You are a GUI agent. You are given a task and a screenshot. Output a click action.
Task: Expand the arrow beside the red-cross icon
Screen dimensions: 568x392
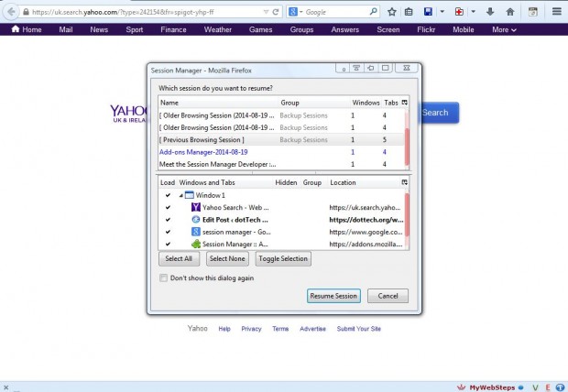click(473, 12)
